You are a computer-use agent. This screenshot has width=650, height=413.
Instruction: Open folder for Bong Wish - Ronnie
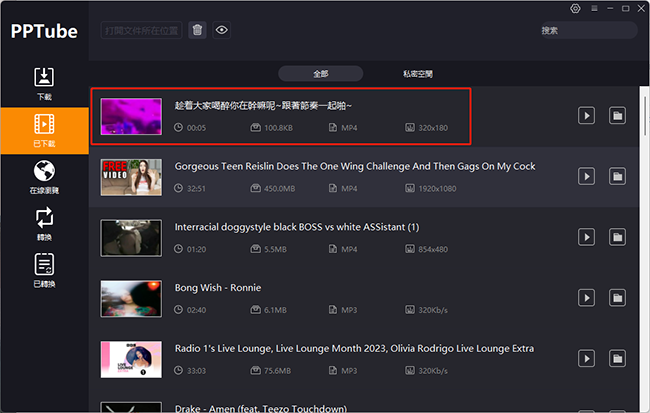(x=617, y=298)
